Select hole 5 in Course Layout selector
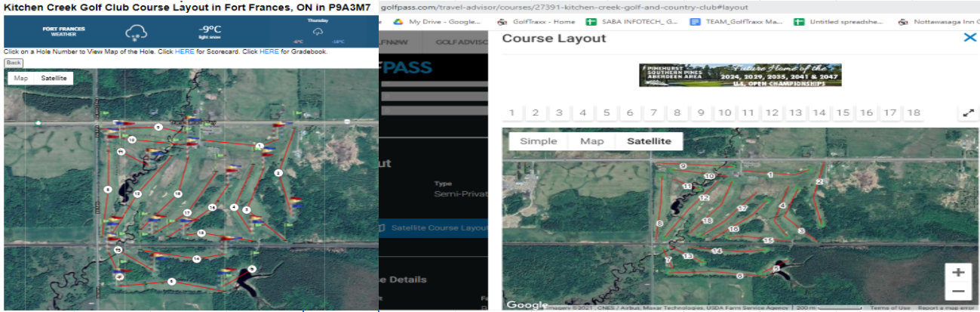 pos(606,113)
